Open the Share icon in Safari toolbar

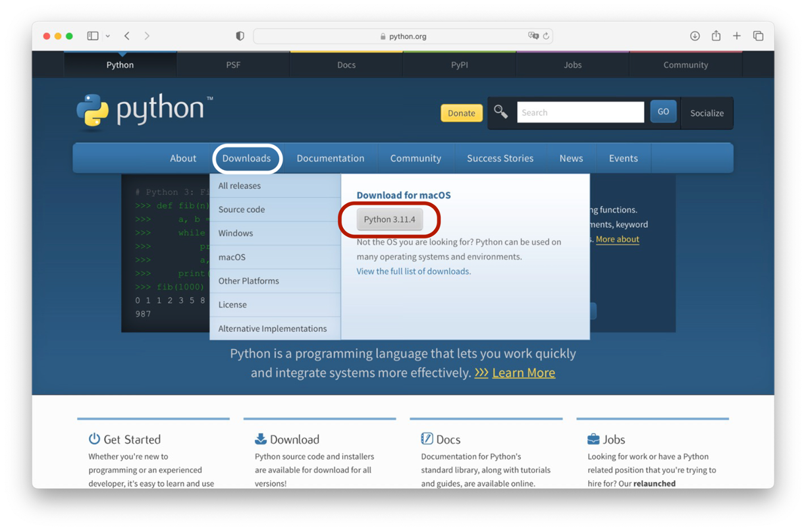[x=716, y=36]
